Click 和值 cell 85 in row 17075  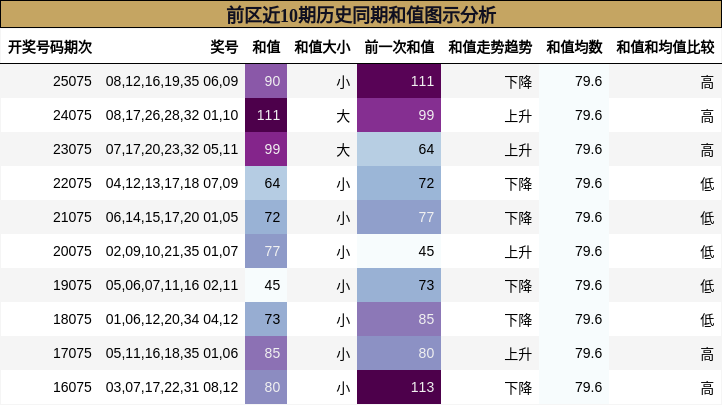(266, 354)
